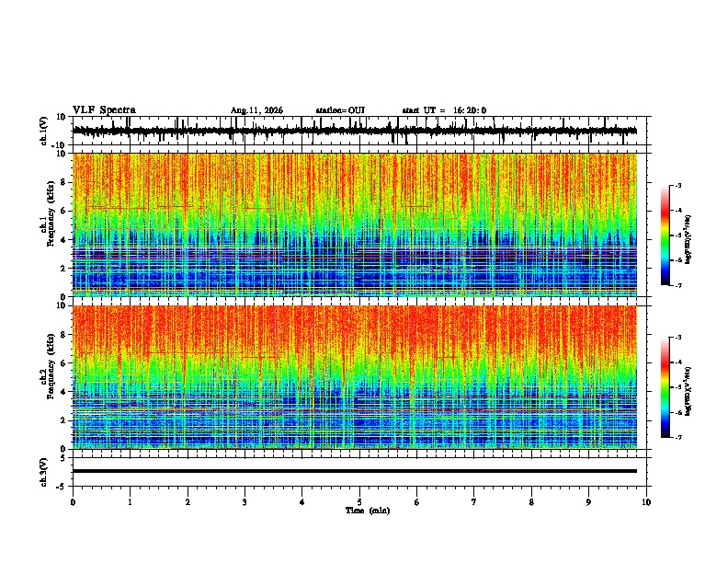Click the "-7" label on ch.2 colorbar

tap(677, 438)
